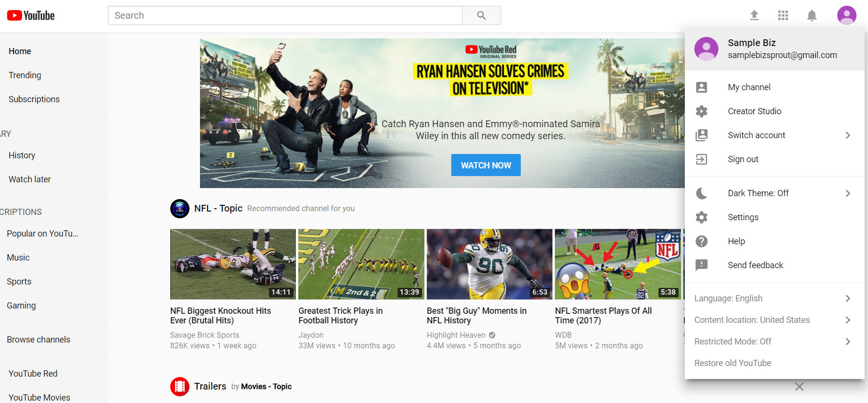
Task: Click the verified badge beside Highlight Heaven
Action: tap(492, 335)
